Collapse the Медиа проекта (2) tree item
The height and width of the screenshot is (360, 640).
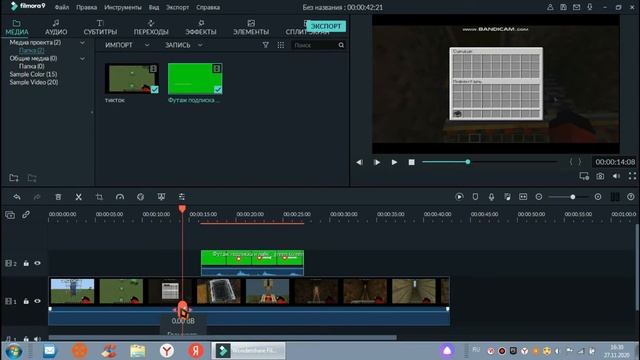(82, 42)
